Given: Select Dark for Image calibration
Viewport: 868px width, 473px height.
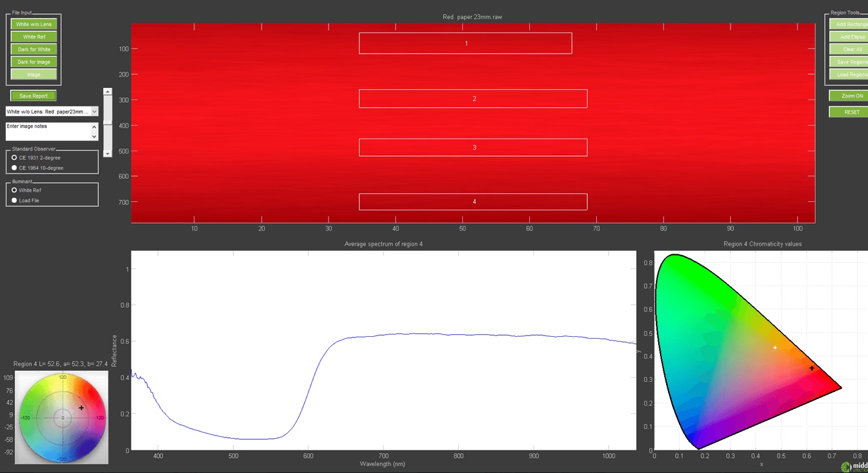Looking at the screenshot, I should click(x=33, y=61).
